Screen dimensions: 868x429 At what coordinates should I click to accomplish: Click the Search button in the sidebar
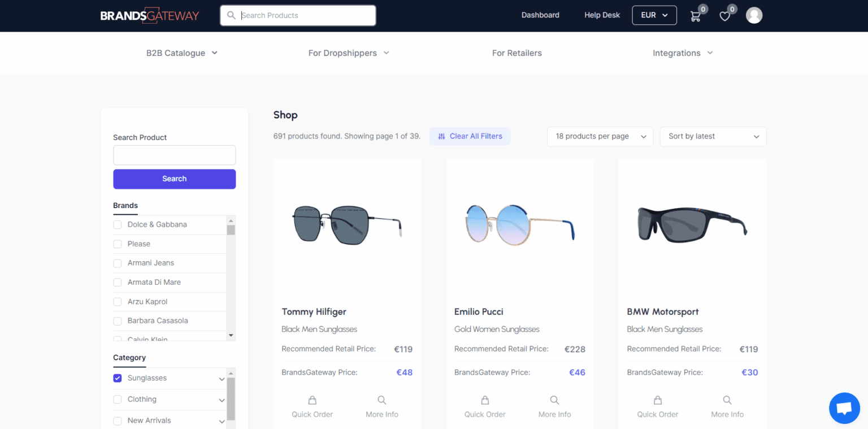[x=174, y=179]
